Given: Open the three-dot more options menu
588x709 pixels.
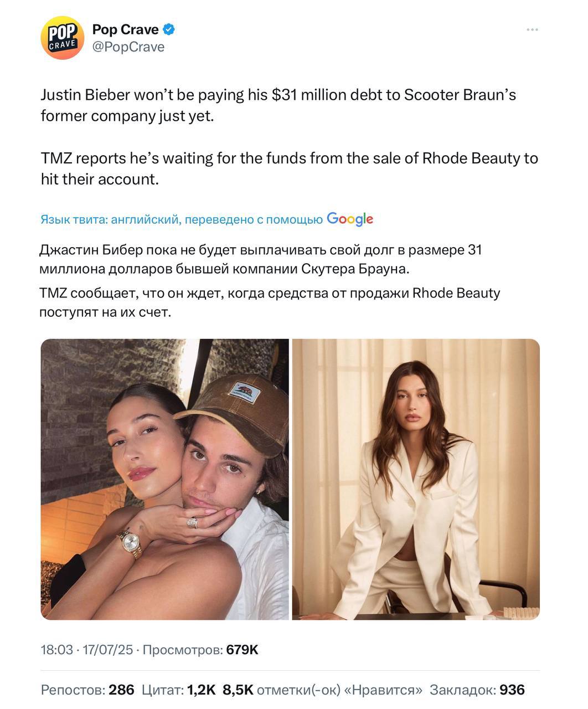Looking at the screenshot, I should 532,30.
